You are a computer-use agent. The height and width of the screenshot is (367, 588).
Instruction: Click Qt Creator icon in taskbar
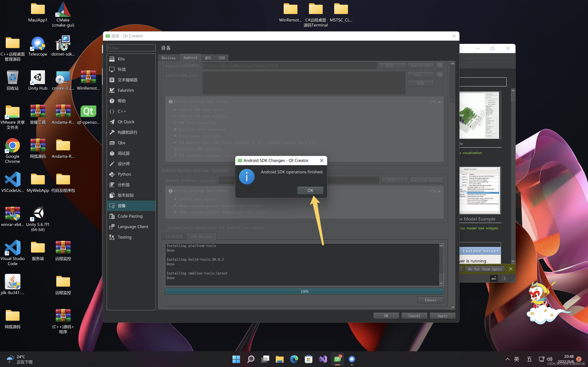click(x=337, y=359)
